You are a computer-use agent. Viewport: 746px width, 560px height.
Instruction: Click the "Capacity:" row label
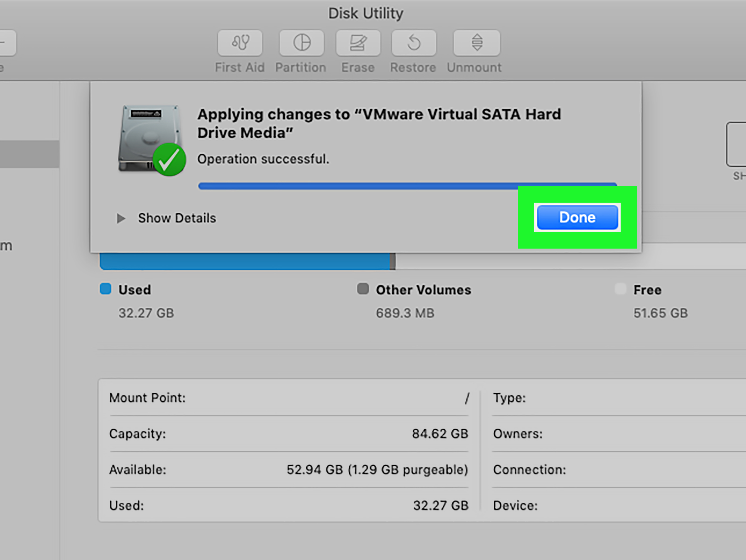(x=138, y=434)
